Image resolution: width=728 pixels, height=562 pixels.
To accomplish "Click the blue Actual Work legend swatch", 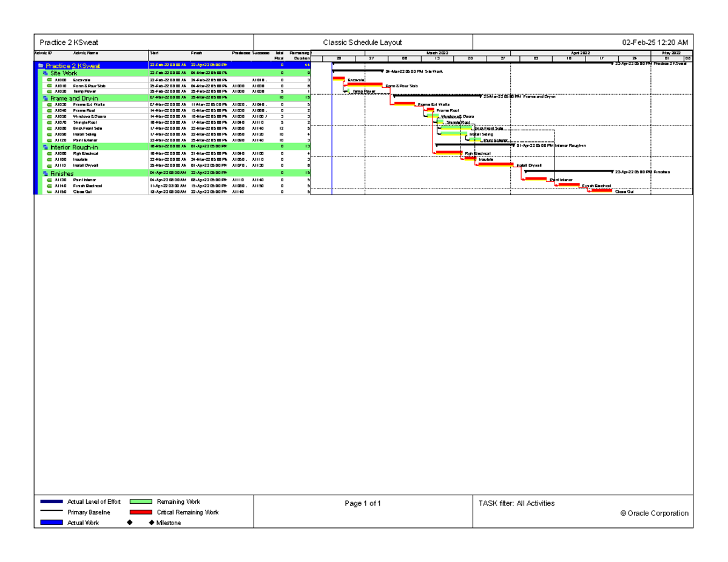I will click(x=52, y=523).
